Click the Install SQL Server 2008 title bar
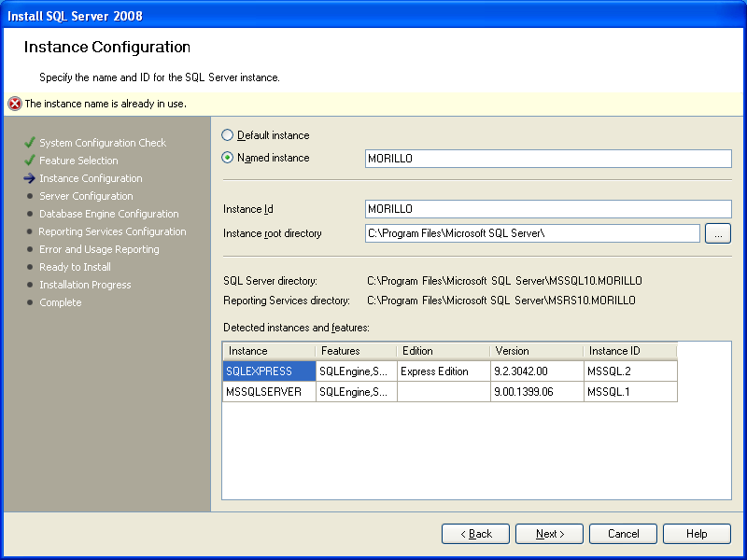This screenshot has width=747, height=560. coord(373,15)
